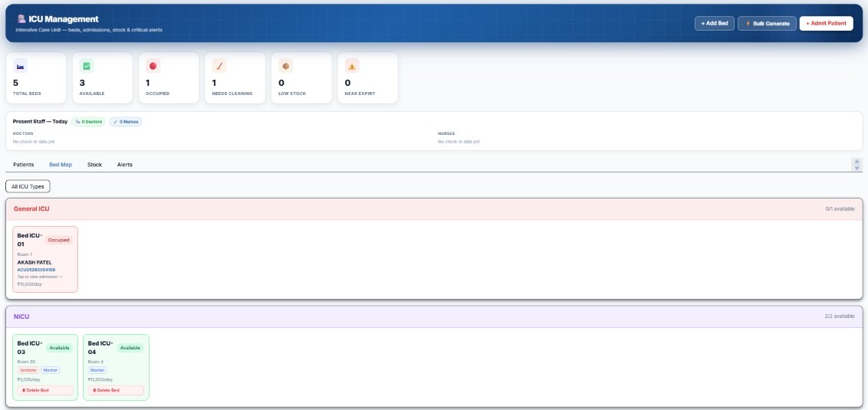Screen dimensions: 868x410
Task: Delete Bed ICU-03 via its trash button
Action: coord(44,390)
